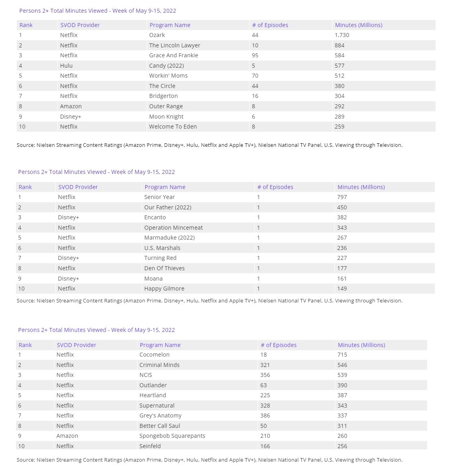Select The Lincoln Lawyer row entry
The height and width of the screenshot is (476, 453).
[174, 45]
